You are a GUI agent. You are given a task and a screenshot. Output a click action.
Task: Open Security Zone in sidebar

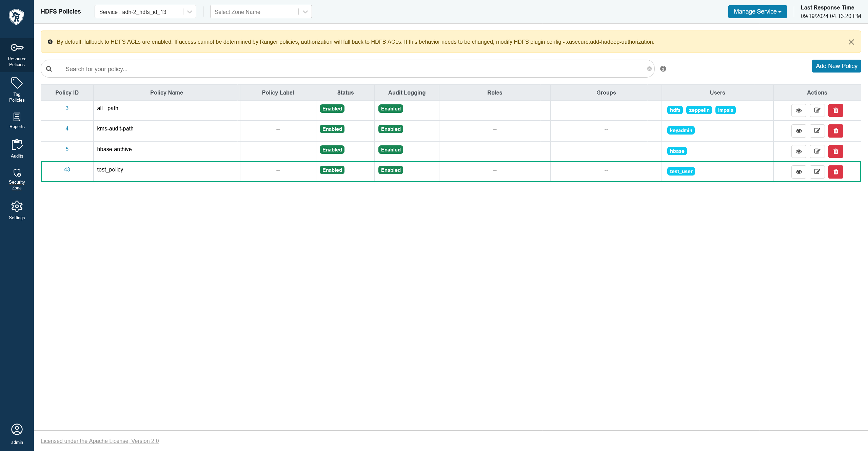[x=17, y=179]
